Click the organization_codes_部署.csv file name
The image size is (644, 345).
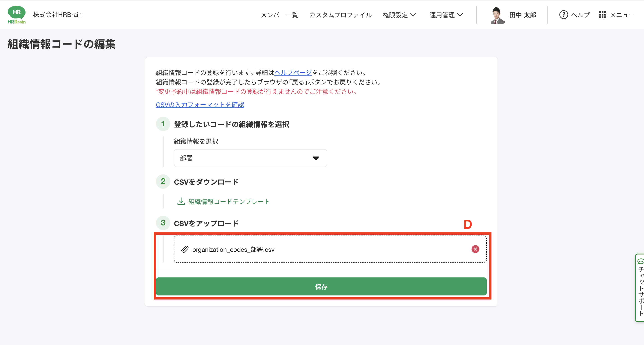[x=233, y=250]
